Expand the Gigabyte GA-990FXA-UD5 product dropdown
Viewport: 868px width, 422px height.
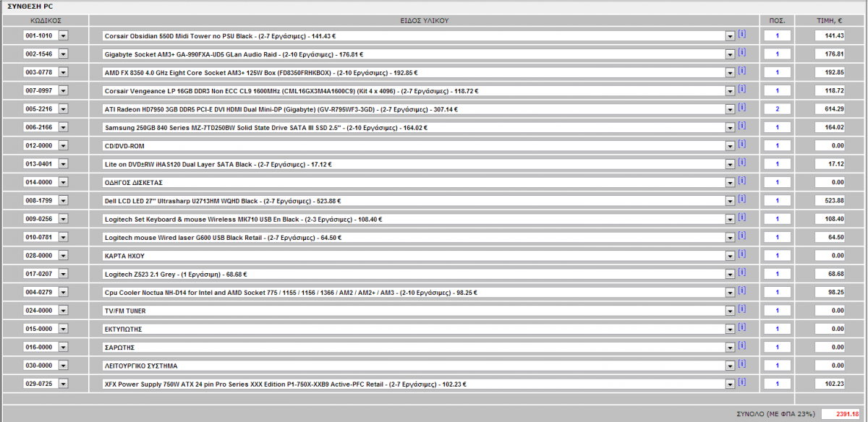pyautogui.click(x=730, y=54)
